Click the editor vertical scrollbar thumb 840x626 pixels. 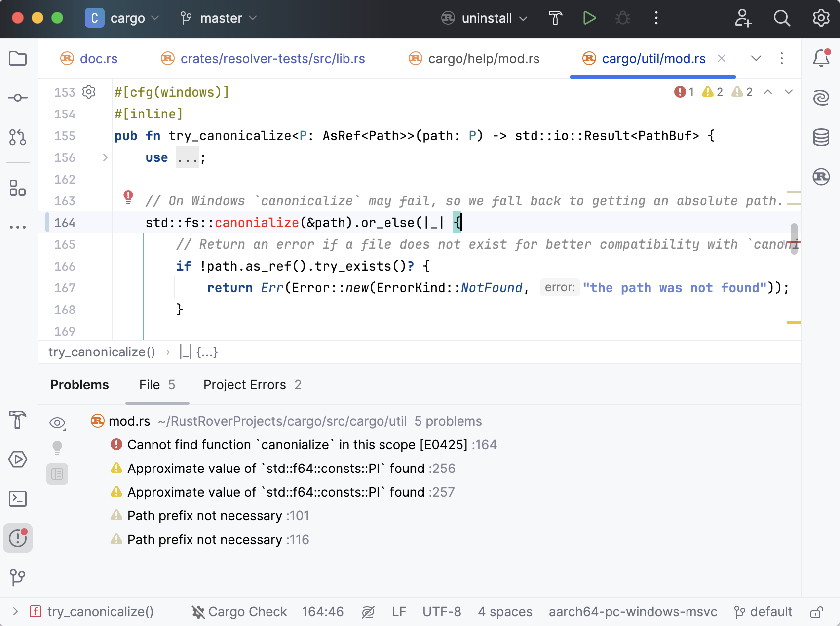794,238
